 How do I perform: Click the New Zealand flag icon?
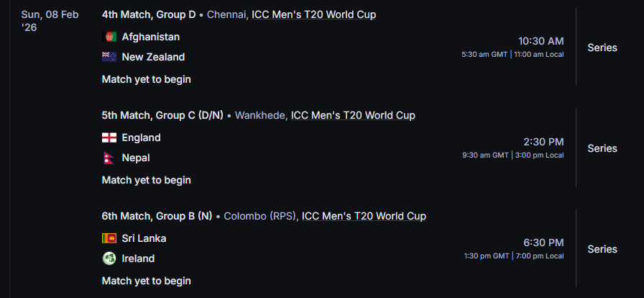click(x=109, y=57)
